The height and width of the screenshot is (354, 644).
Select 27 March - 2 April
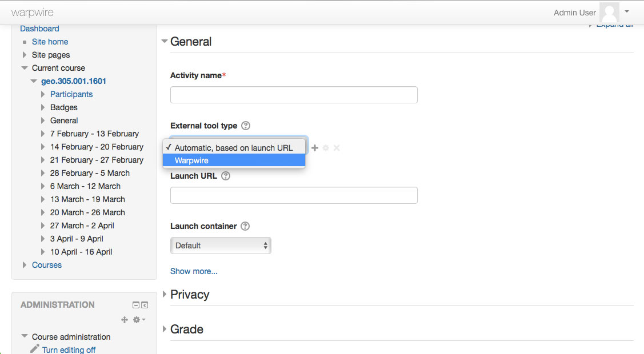pos(82,225)
